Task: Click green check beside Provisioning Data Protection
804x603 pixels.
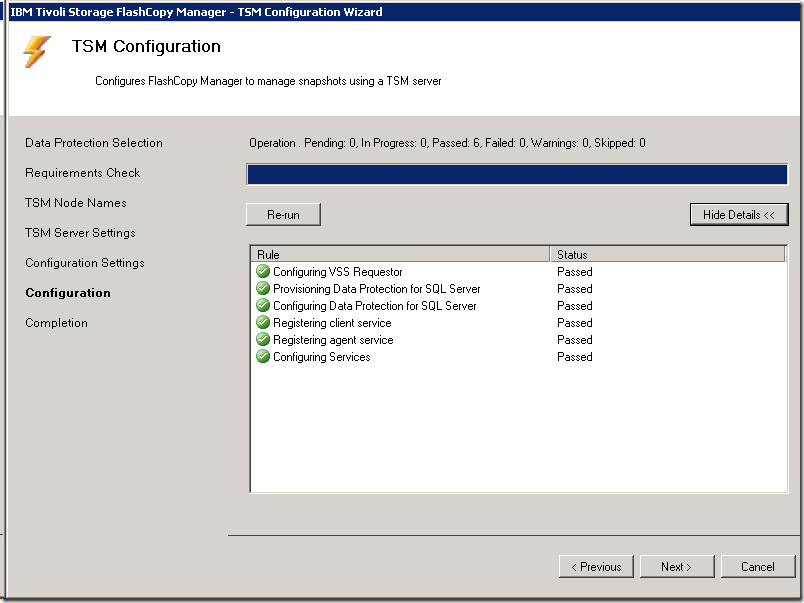Action: [263, 289]
